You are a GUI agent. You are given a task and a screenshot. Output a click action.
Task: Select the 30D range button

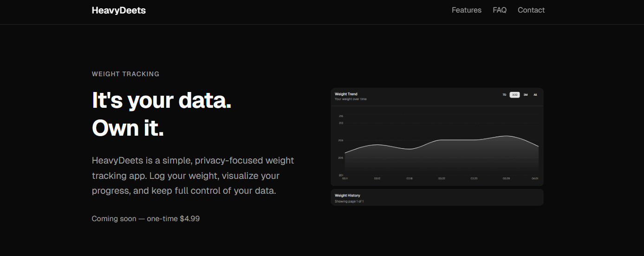point(514,95)
